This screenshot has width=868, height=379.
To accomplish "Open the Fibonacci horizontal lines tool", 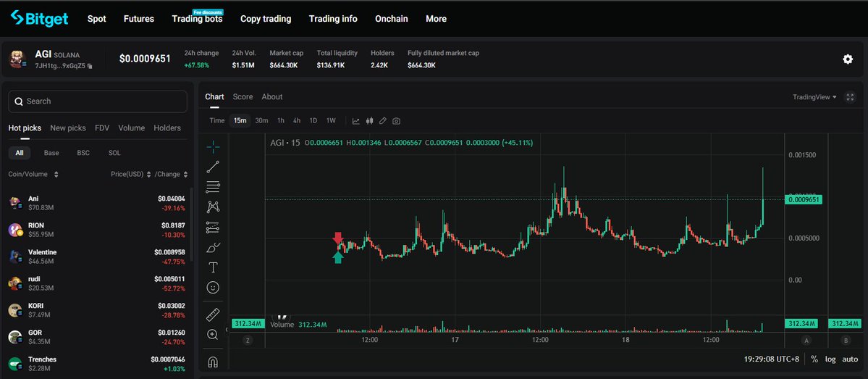I will (x=213, y=187).
